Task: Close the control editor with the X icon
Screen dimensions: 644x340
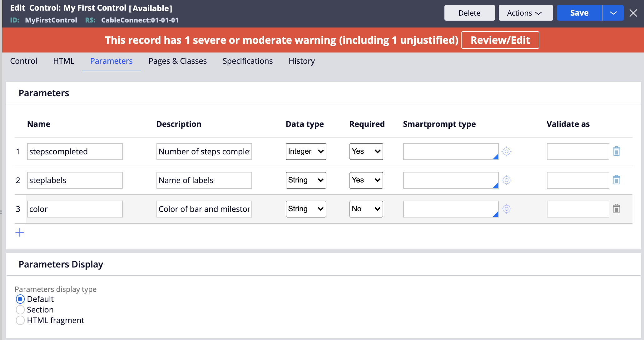Action: pyautogui.click(x=633, y=13)
